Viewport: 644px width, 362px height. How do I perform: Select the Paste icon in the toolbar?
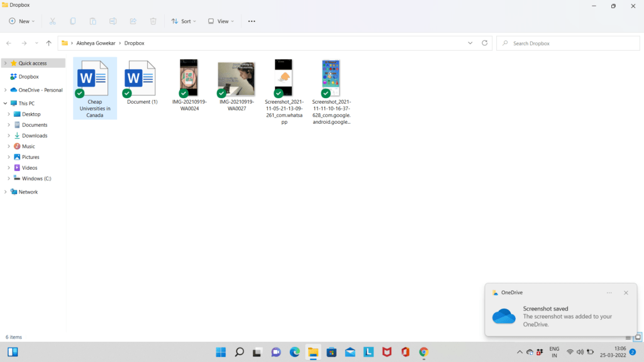92,21
